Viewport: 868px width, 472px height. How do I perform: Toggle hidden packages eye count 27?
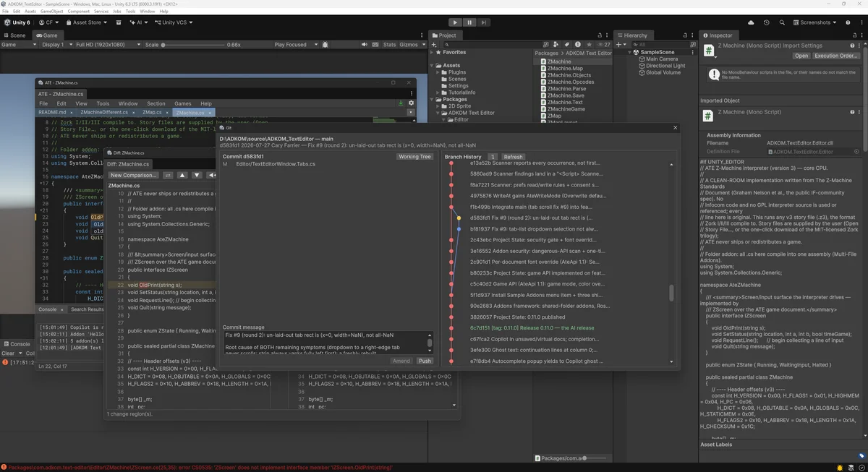(603, 45)
